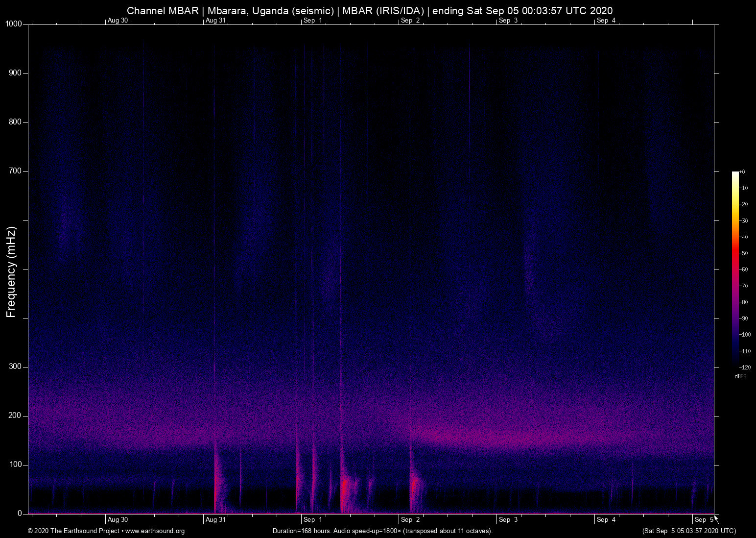Click the -120 mark on the color scale
The image size is (756, 538).
click(x=746, y=367)
